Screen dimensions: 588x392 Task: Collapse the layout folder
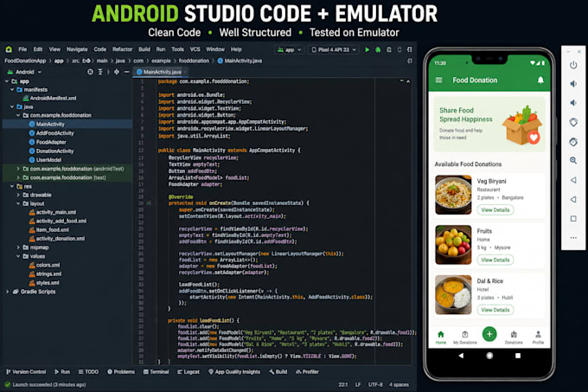coord(18,203)
